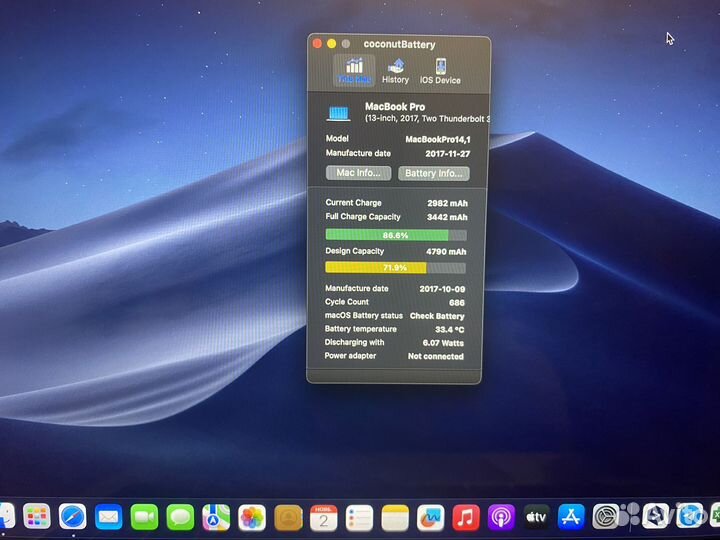The width and height of the screenshot is (720, 540).
Task: Click the MacBookPro14,1 model value
Action: coord(438,140)
